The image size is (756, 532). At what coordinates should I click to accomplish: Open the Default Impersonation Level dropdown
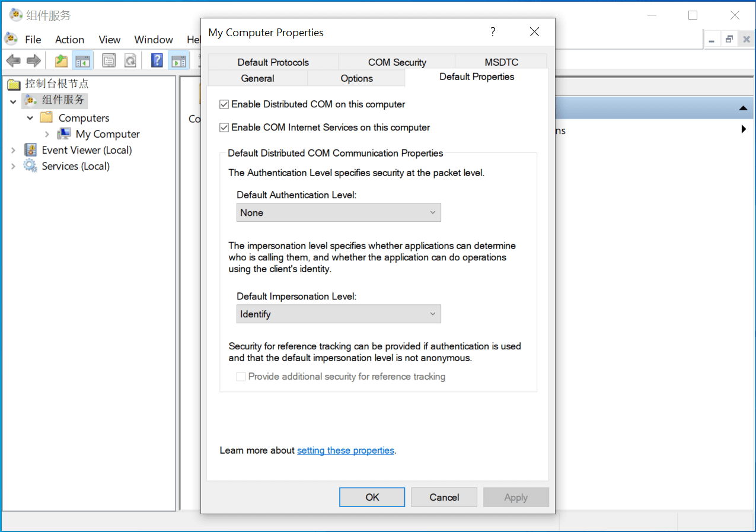339,314
